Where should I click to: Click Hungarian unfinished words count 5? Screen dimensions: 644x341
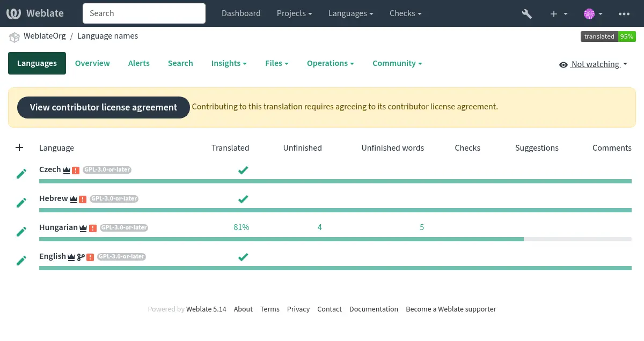422,227
